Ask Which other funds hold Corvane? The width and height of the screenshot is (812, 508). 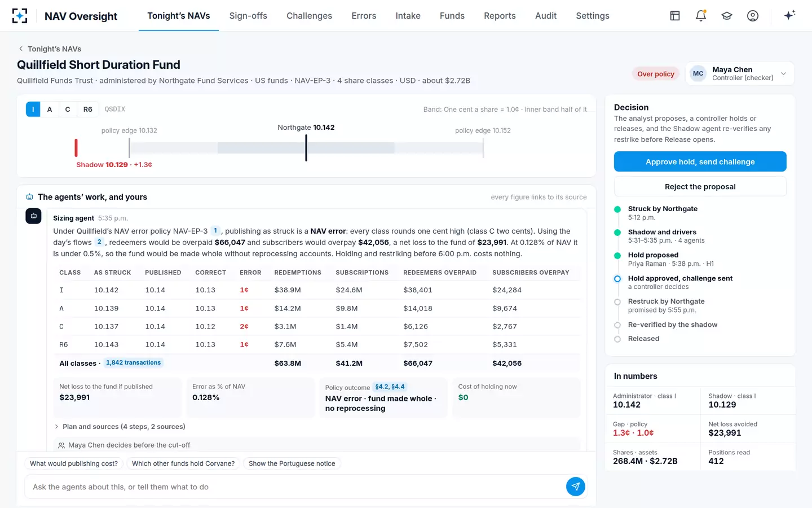(183, 463)
